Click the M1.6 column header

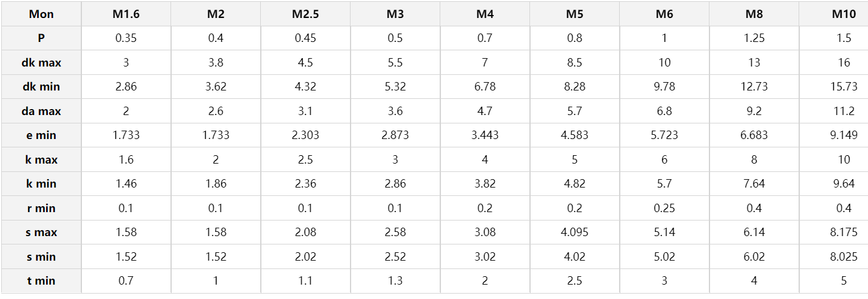click(x=126, y=14)
